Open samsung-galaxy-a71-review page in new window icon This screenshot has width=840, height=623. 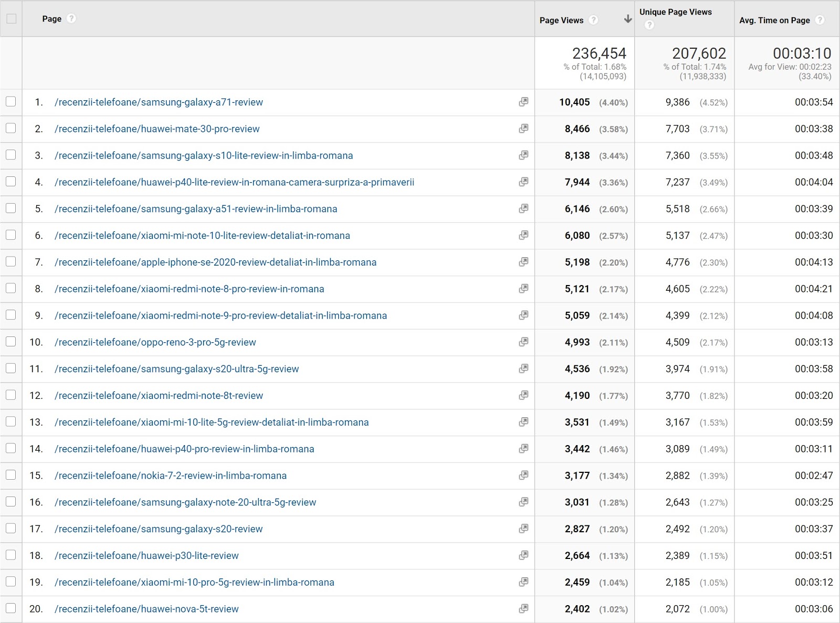(523, 102)
